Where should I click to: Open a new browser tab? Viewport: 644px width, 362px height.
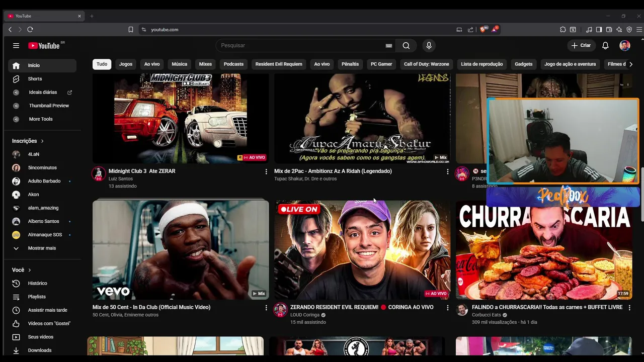92,16
